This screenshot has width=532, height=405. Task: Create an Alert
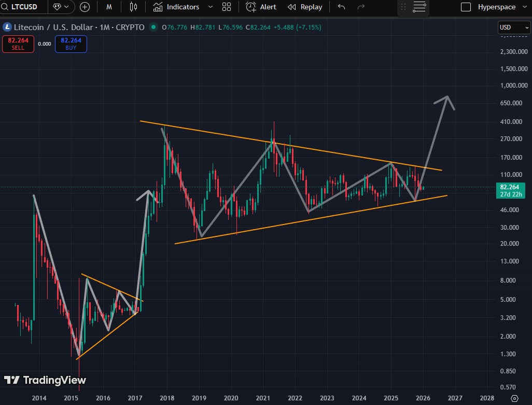click(x=261, y=7)
